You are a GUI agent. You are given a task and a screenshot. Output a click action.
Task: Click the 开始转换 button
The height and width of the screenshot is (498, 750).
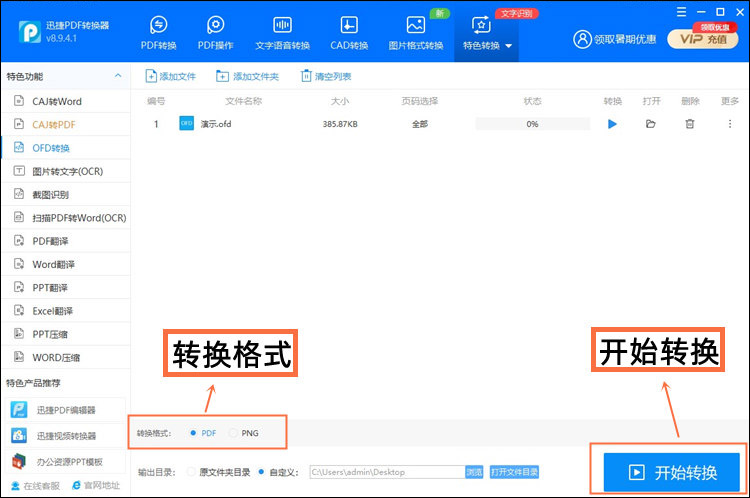click(672, 473)
